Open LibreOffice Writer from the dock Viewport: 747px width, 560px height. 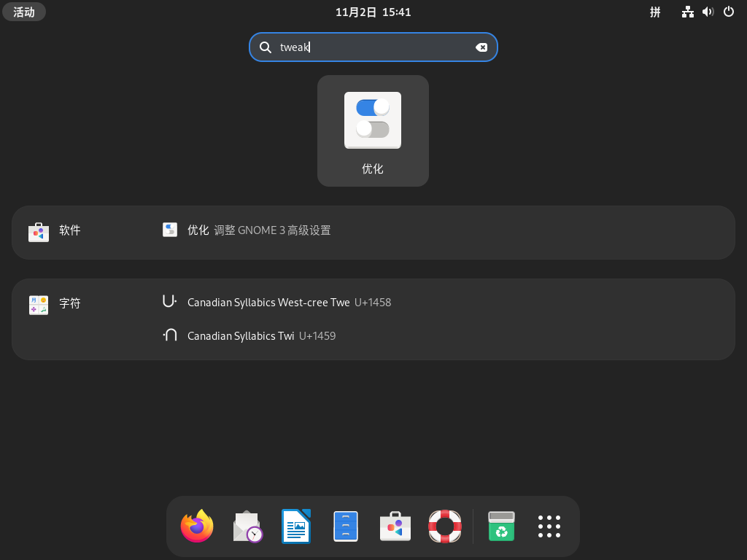(x=296, y=526)
